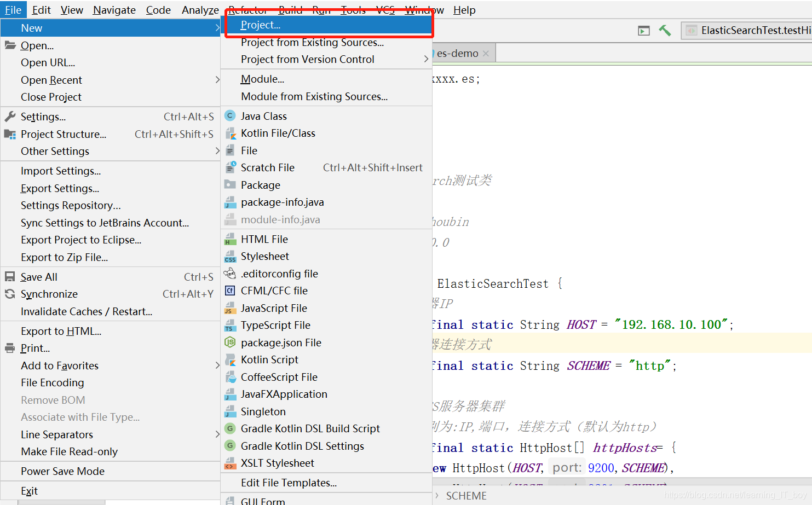This screenshot has height=505, width=812.
Task: Choose Close Project
Action: click(110, 97)
